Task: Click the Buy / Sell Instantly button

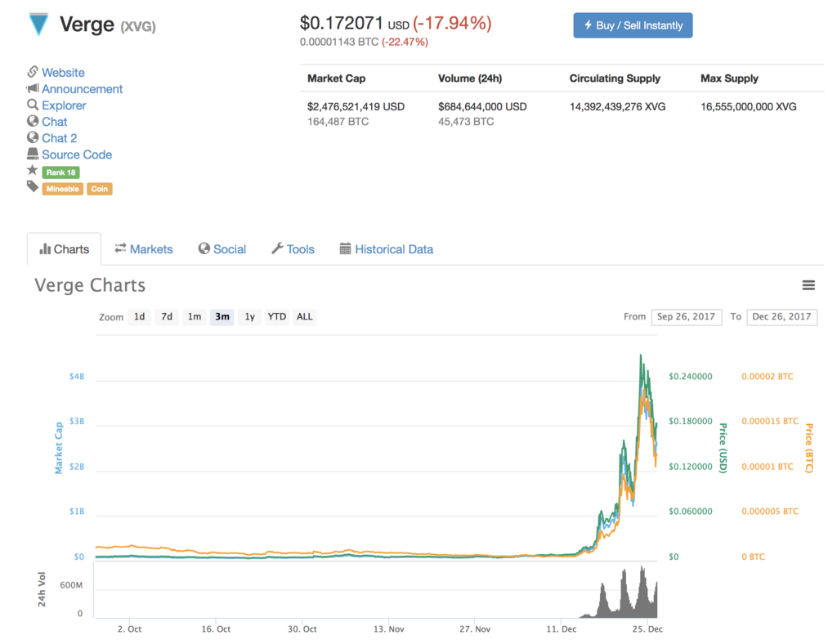Action: coord(633,25)
